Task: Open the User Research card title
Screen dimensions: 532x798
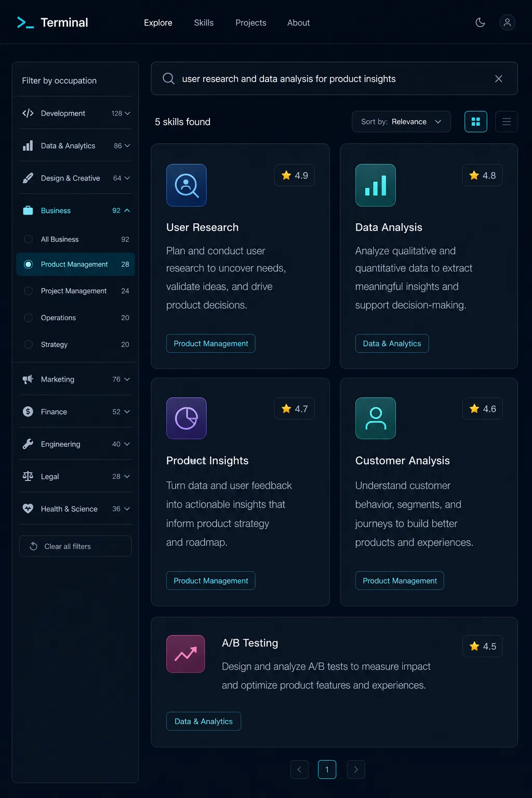Action: click(202, 227)
